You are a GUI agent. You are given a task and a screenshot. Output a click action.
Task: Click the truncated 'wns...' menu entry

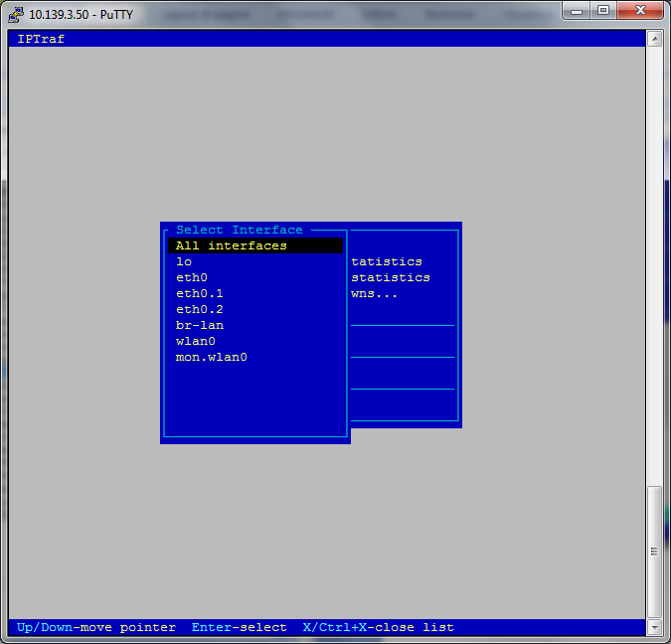coord(375,293)
